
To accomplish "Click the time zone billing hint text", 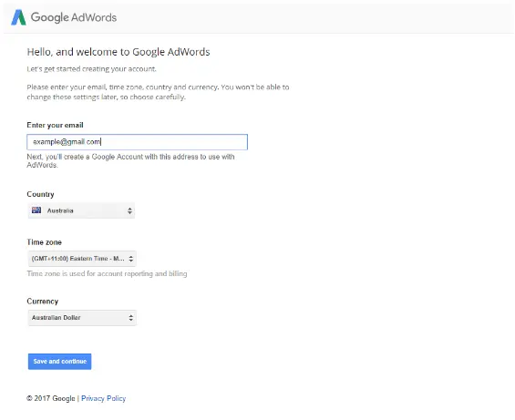I will pos(107,273).
